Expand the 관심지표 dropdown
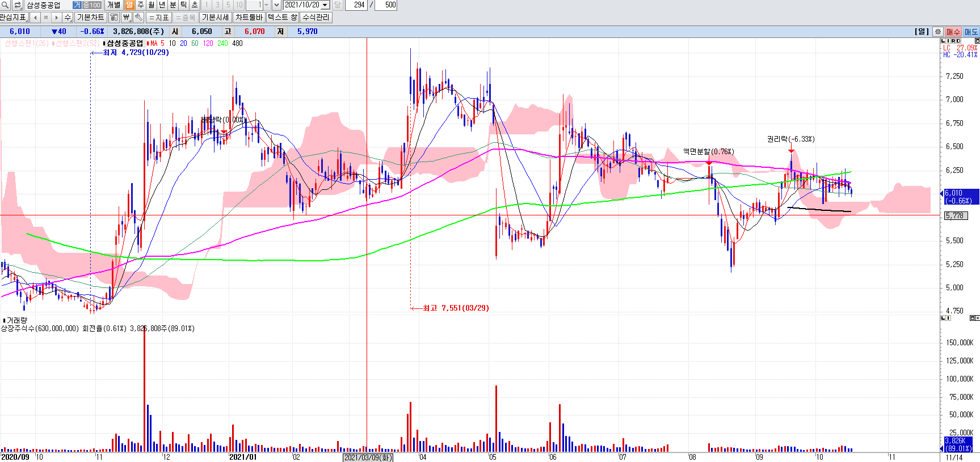Screen dimensions: 980x462 point(14,18)
